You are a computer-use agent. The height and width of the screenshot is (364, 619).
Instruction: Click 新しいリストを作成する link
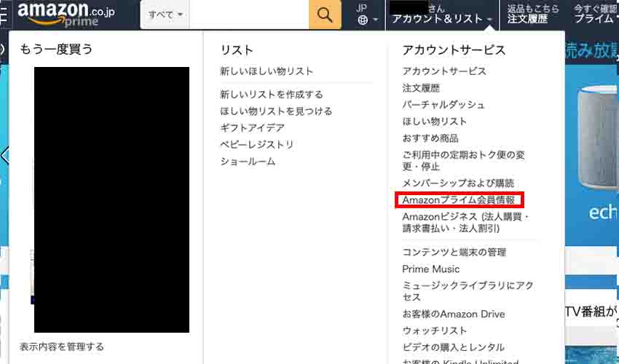(x=272, y=95)
